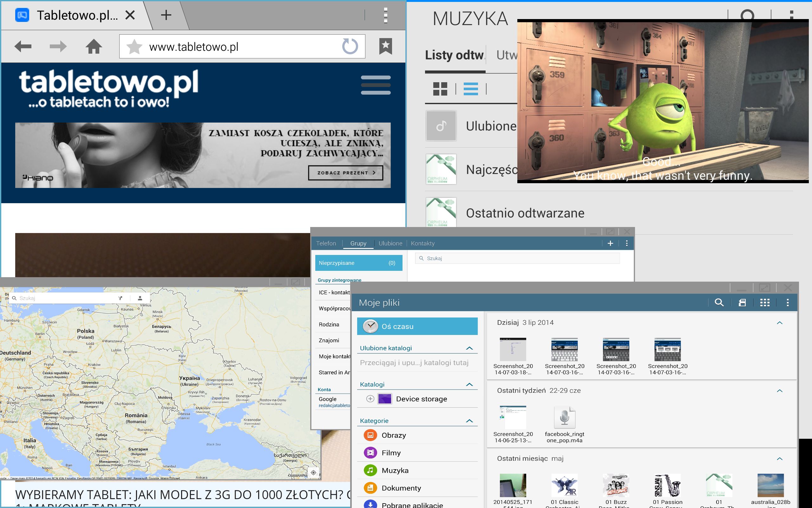Viewport: 812px width, 508px height.
Task: Collapse Ostatni miesiąc maj group
Action: pos(779,458)
